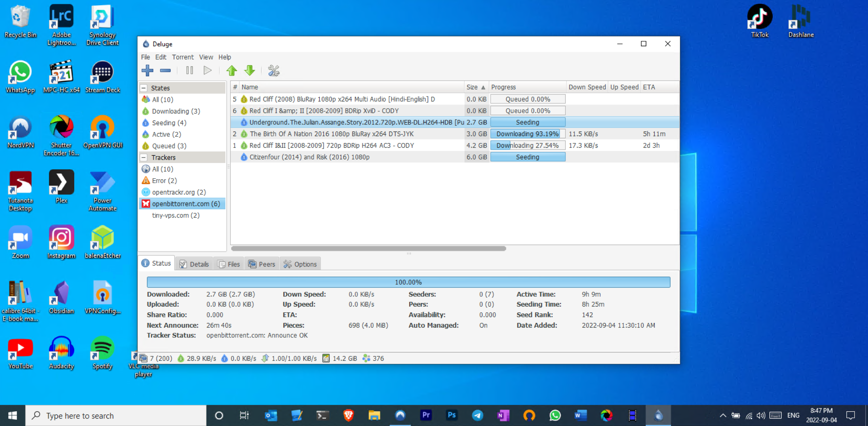Click free disk space 14.2 GiB item
The height and width of the screenshot is (426, 868).
tap(340, 358)
